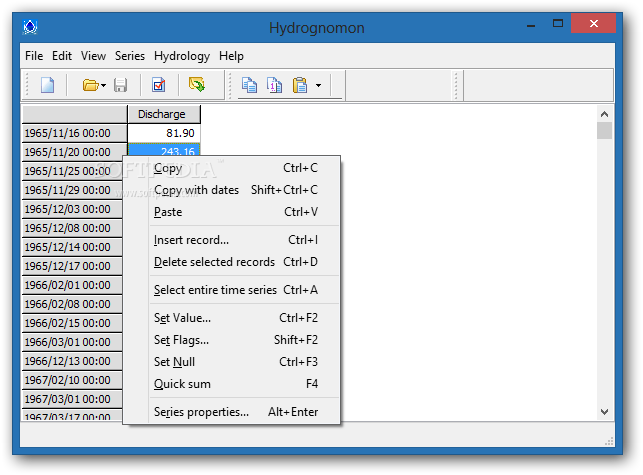Viewport: 643px width, 475px height.
Task: Click the Open folder toolbar icon
Action: 91,85
